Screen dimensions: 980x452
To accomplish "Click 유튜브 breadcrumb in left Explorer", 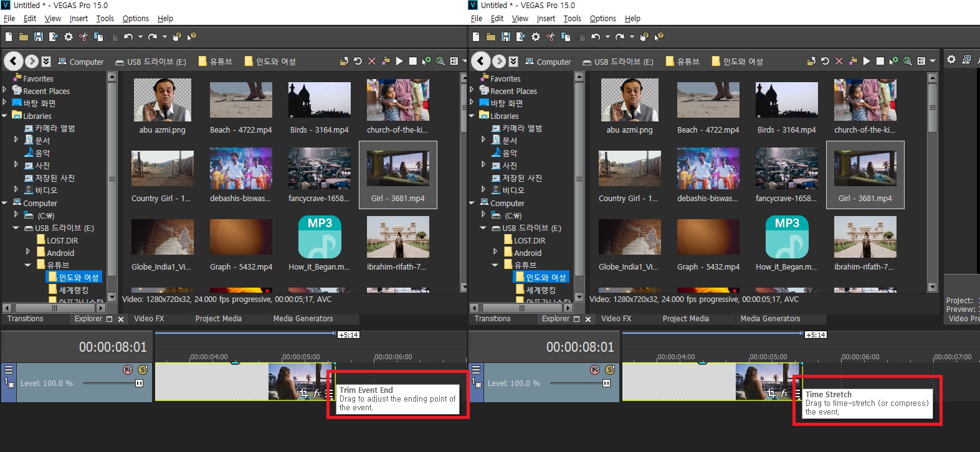I will [216, 62].
